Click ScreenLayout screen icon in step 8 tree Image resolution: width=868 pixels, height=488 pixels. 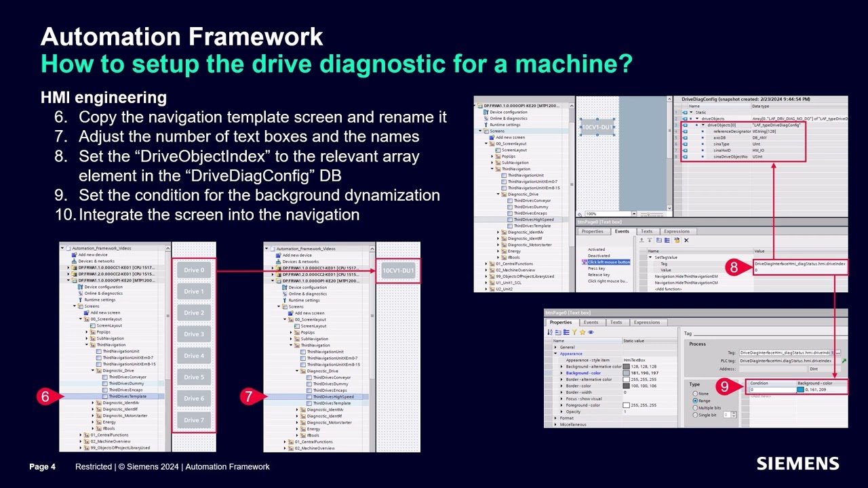[498, 150]
